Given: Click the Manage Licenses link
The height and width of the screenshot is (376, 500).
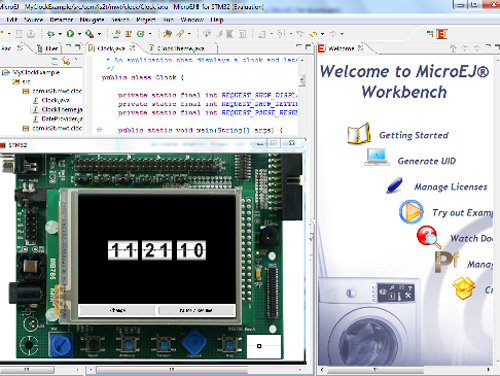Looking at the screenshot, I should click(451, 187).
